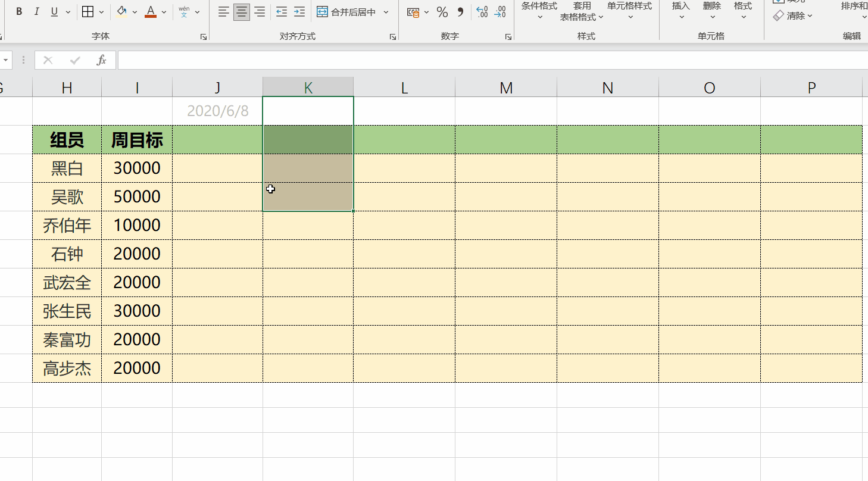Select column H header
The image size is (868, 481).
pos(67,88)
